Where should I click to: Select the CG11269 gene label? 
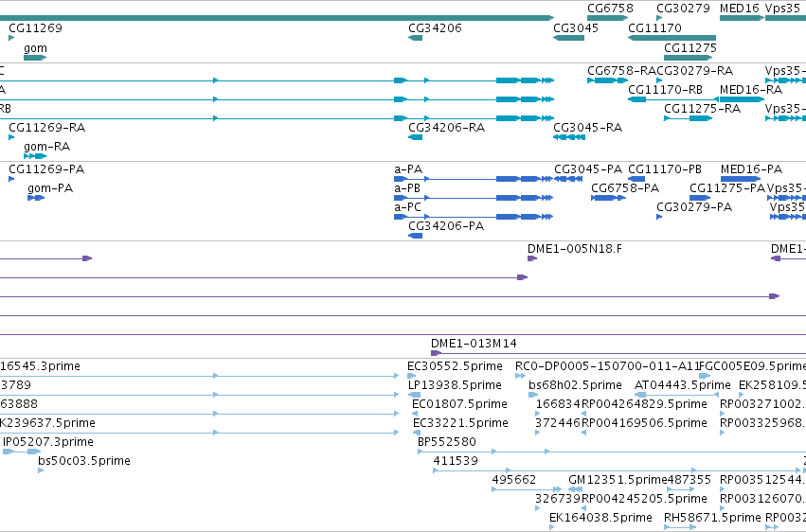click(35, 28)
